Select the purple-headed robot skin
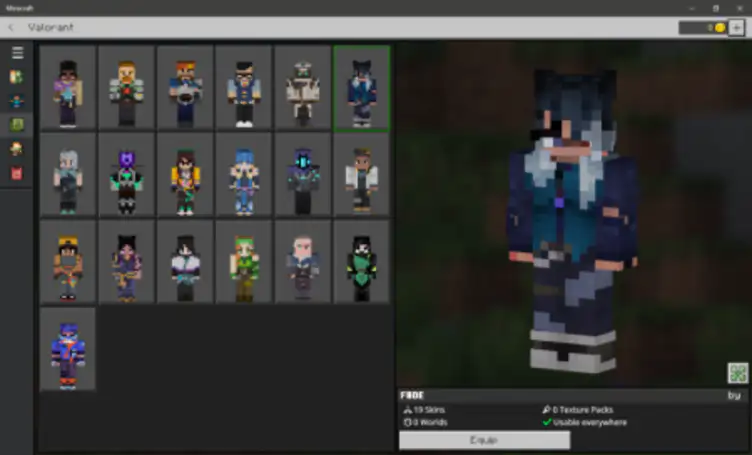 coord(127,175)
